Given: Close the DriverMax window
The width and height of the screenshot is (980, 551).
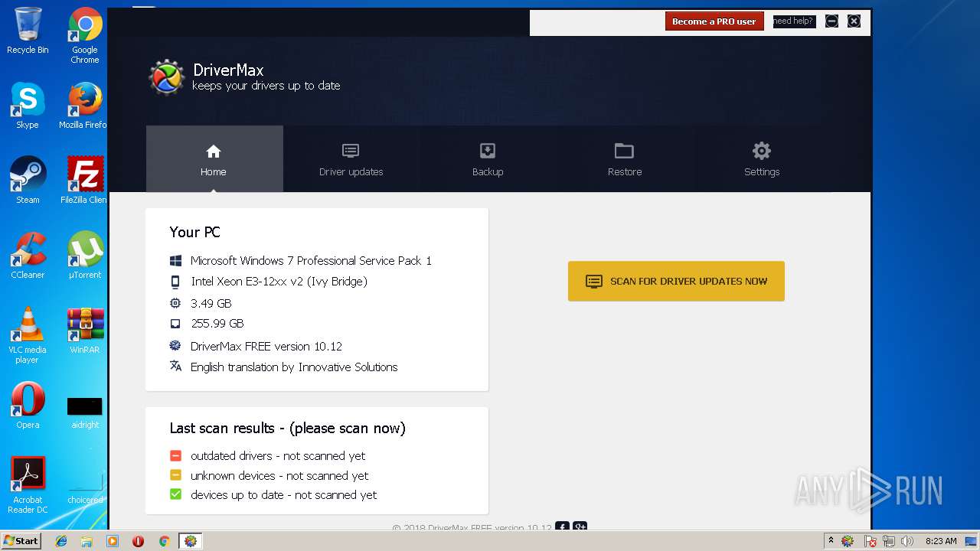Looking at the screenshot, I should click(x=854, y=21).
